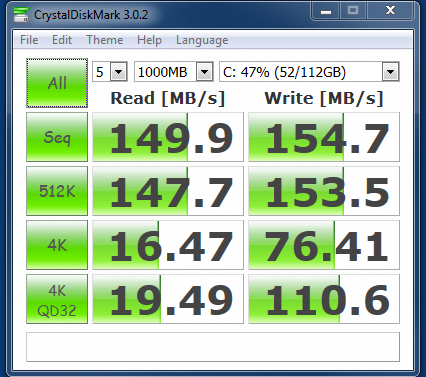
Task: Open the Edit menu
Action: pos(62,40)
